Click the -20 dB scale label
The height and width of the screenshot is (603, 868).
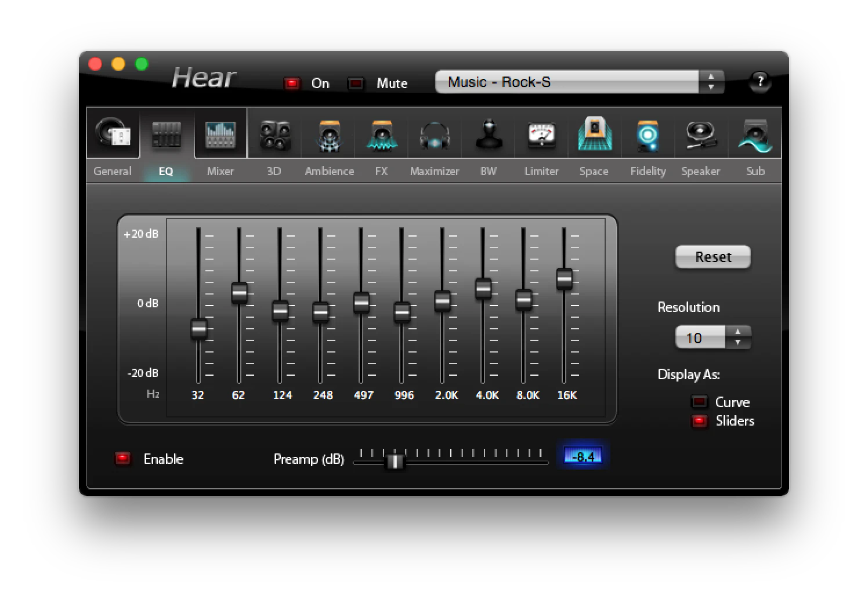[143, 373]
